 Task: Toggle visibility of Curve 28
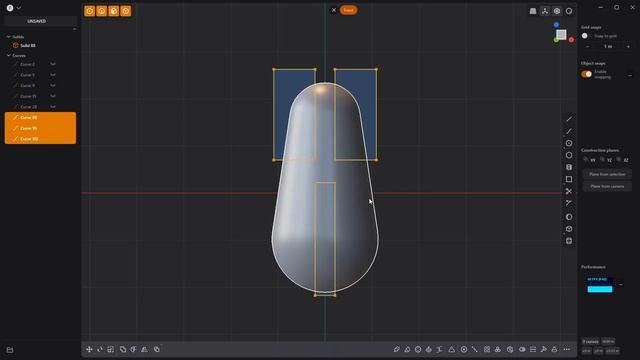coord(53,107)
